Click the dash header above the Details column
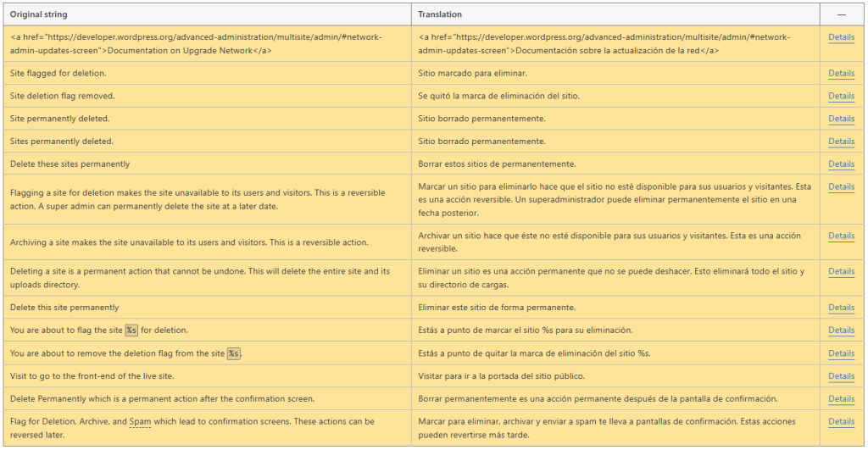 [x=841, y=14]
